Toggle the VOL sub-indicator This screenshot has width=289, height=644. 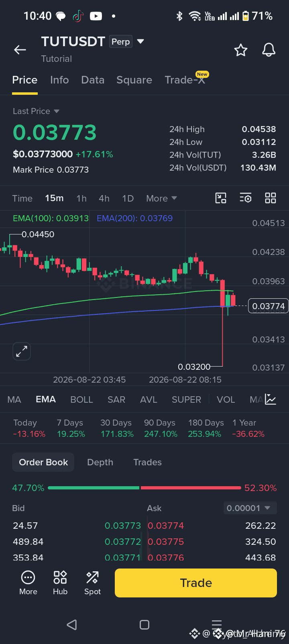tap(226, 399)
